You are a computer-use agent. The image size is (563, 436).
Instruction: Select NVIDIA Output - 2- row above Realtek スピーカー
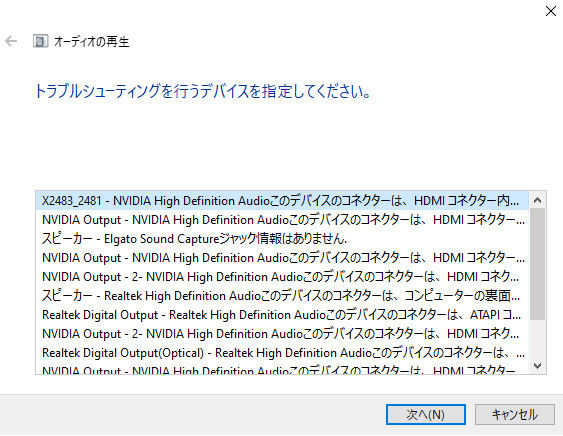pos(282,277)
